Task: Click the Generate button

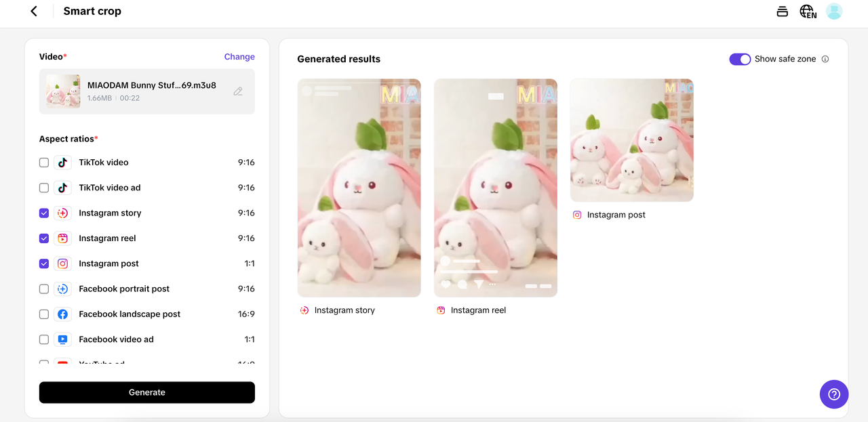Action: 146,392
